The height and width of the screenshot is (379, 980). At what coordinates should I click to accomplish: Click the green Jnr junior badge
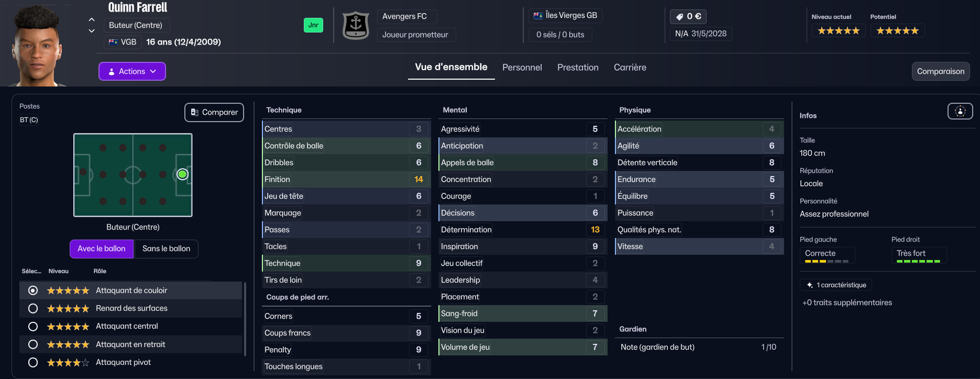coord(313,25)
